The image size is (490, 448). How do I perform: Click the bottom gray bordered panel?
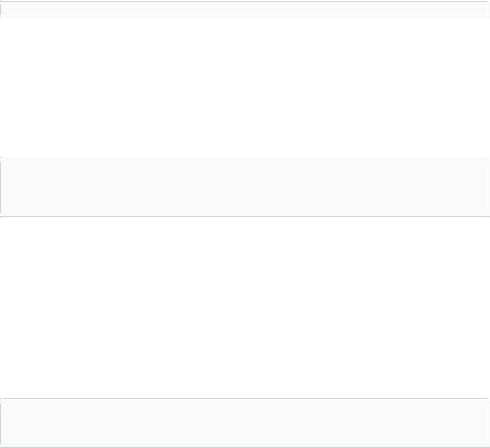point(245,423)
